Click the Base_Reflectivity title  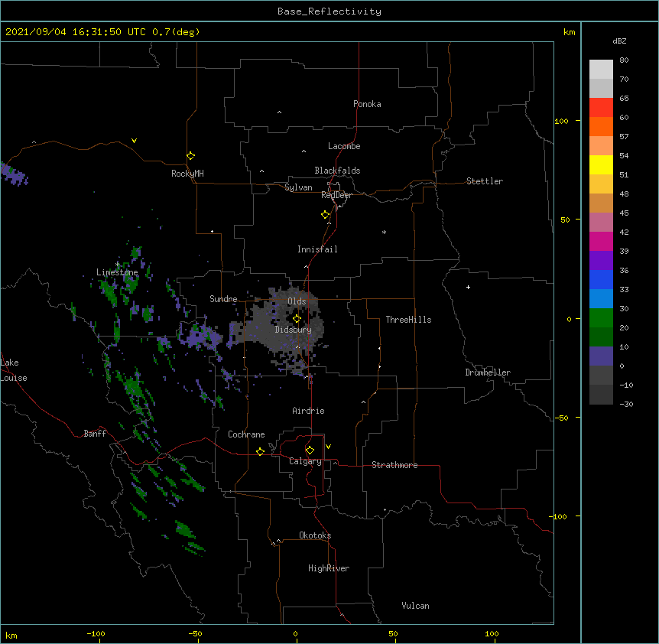[329, 11]
